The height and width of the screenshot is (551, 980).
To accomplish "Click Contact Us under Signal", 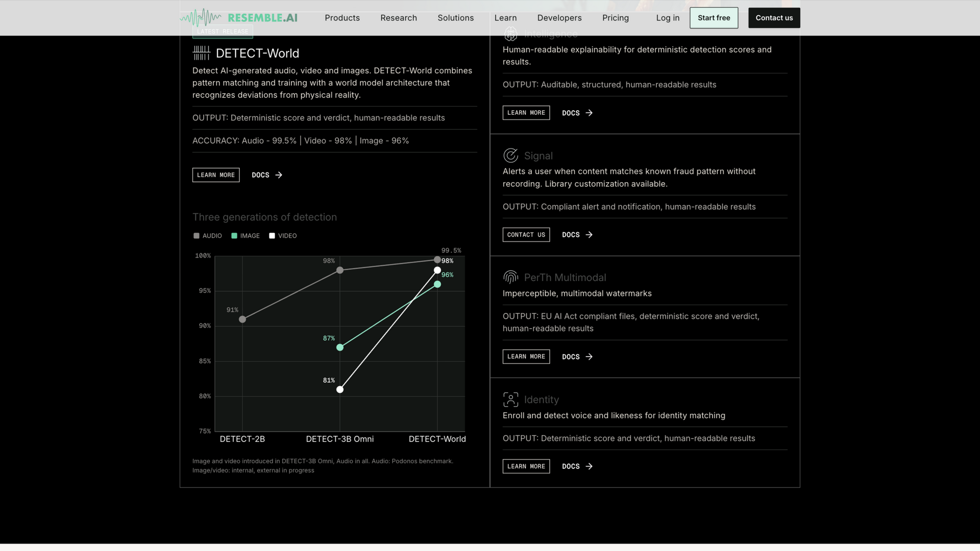I will (526, 235).
